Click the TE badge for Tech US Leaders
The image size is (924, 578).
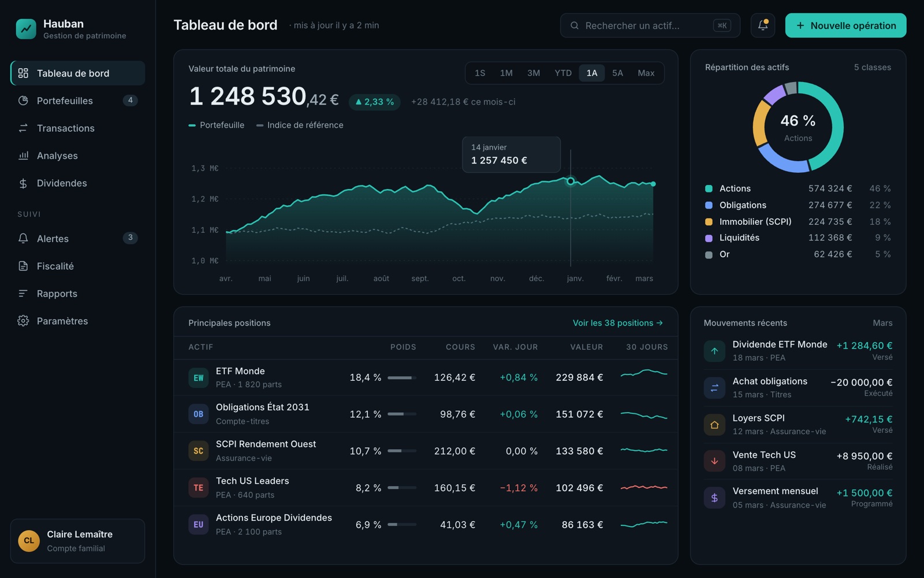coord(199,488)
